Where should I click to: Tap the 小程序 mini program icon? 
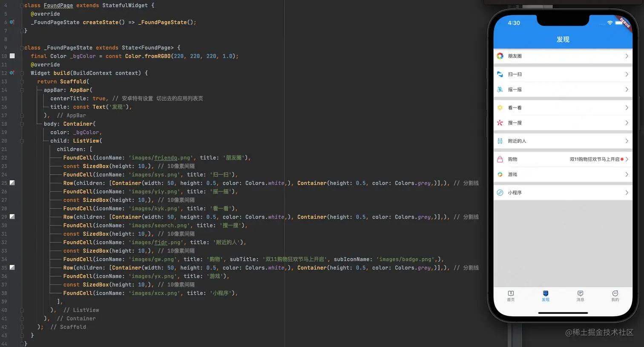[x=500, y=193]
